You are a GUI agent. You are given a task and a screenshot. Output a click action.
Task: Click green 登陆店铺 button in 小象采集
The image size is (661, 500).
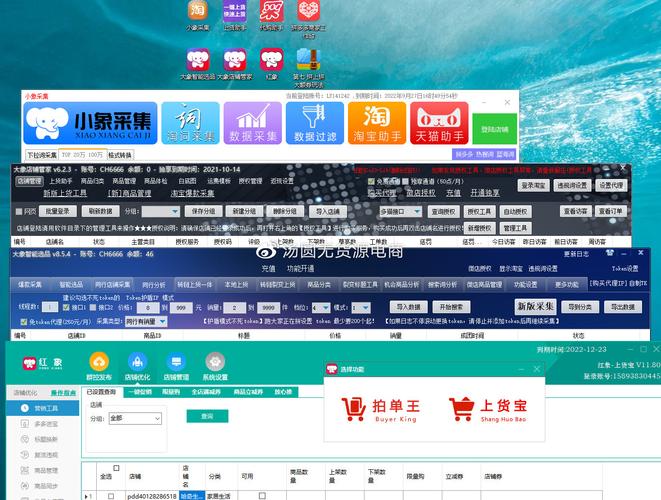point(494,129)
